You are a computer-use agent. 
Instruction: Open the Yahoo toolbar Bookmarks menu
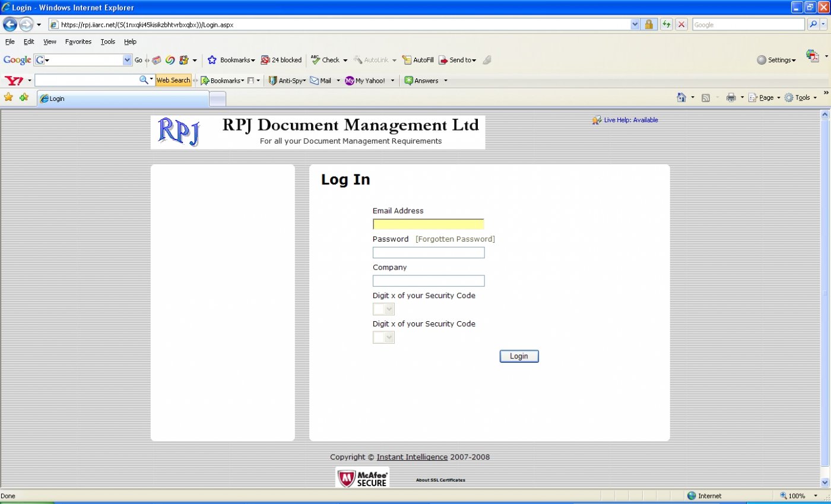click(x=223, y=80)
